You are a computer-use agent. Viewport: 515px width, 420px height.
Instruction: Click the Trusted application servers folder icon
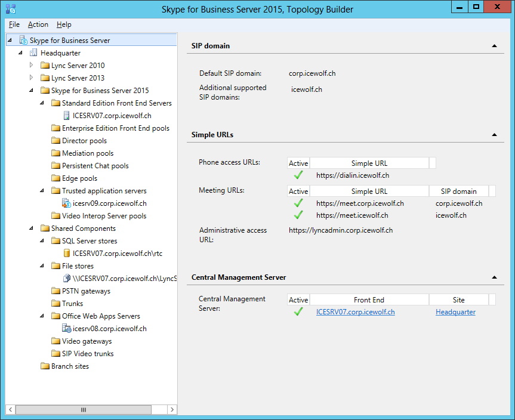pos(56,191)
